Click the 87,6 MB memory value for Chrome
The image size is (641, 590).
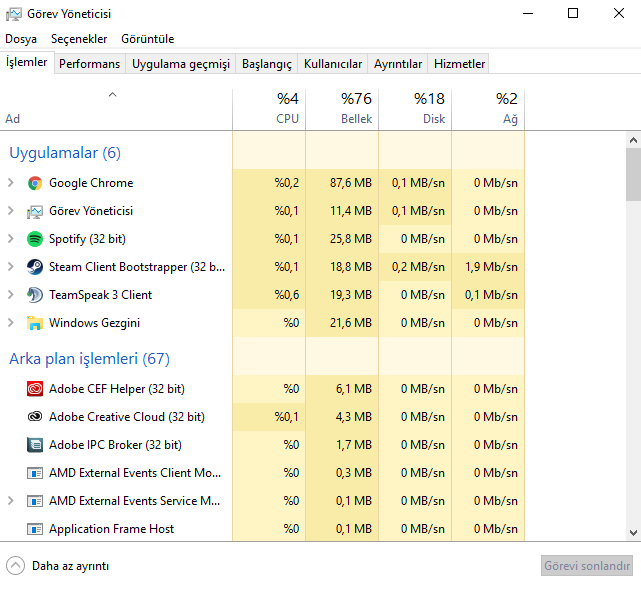pos(351,183)
